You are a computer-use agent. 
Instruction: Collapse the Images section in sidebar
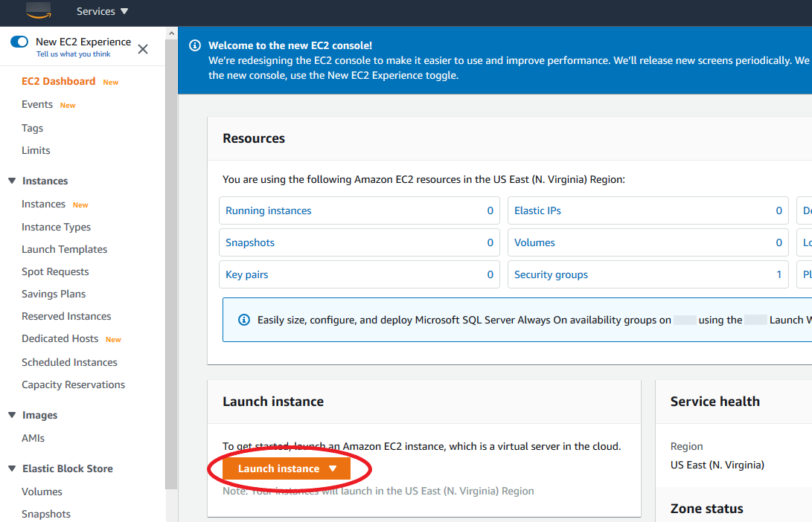[x=11, y=415]
